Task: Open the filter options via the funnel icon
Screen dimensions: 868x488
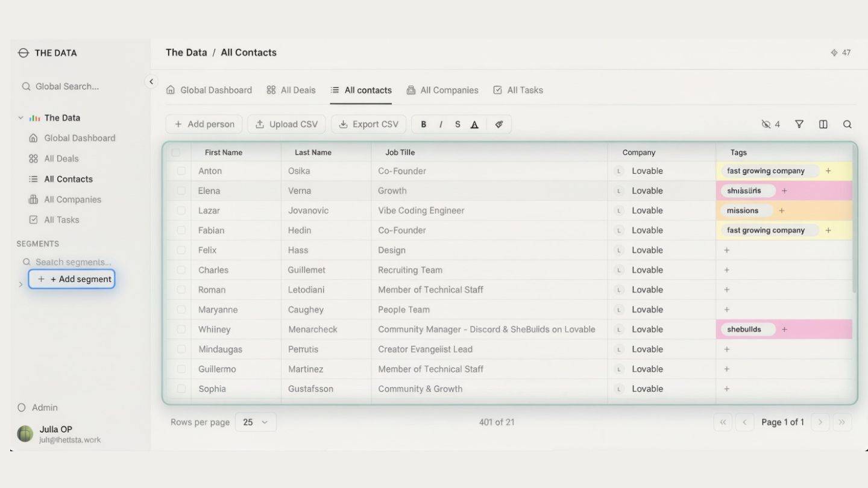Action: (x=799, y=124)
